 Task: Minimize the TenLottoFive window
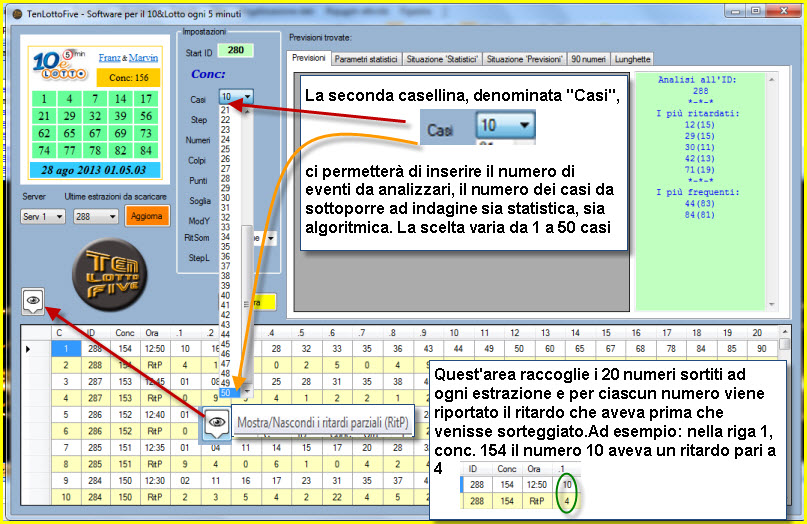735,11
